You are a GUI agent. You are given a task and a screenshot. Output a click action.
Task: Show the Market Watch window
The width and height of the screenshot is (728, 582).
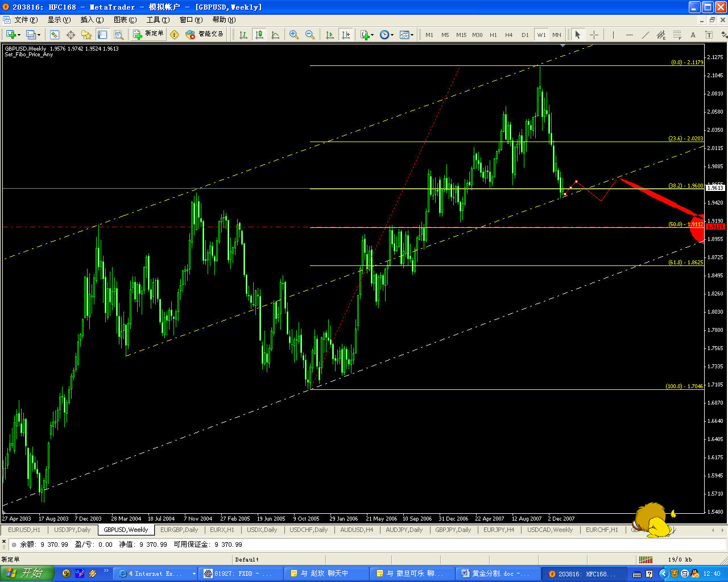[55, 35]
